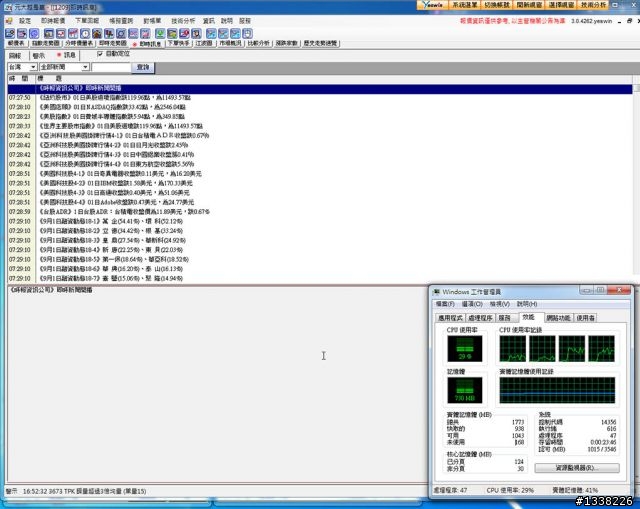Click the house icon in the toolbar
This screenshot has height=509, width=640.
97,33
